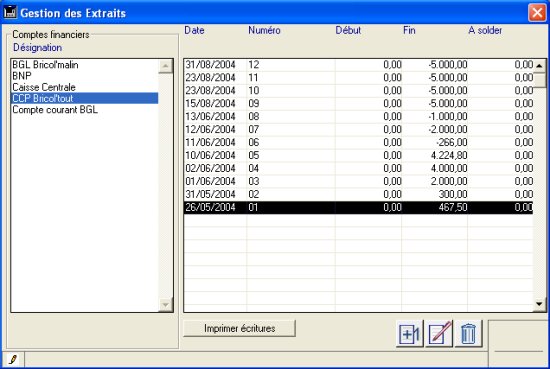Select BGL Bricol'malin account
The width and height of the screenshot is (550, 369).
[x=85, y=65]
